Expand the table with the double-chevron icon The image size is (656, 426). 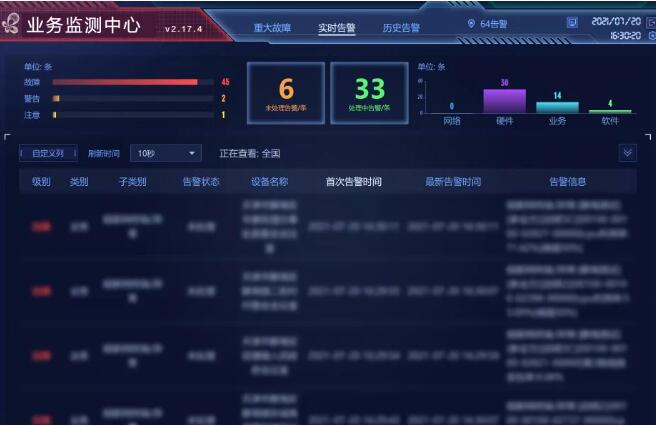pos(628,153)
